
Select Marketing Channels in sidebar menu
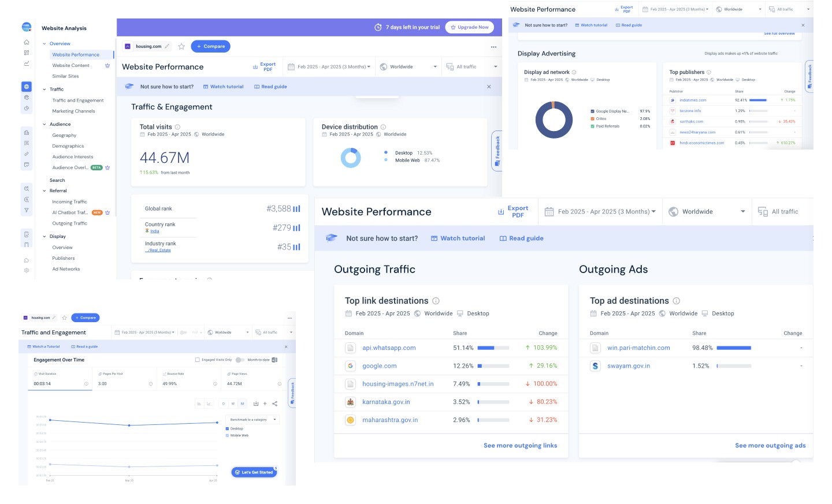(73, 111)
